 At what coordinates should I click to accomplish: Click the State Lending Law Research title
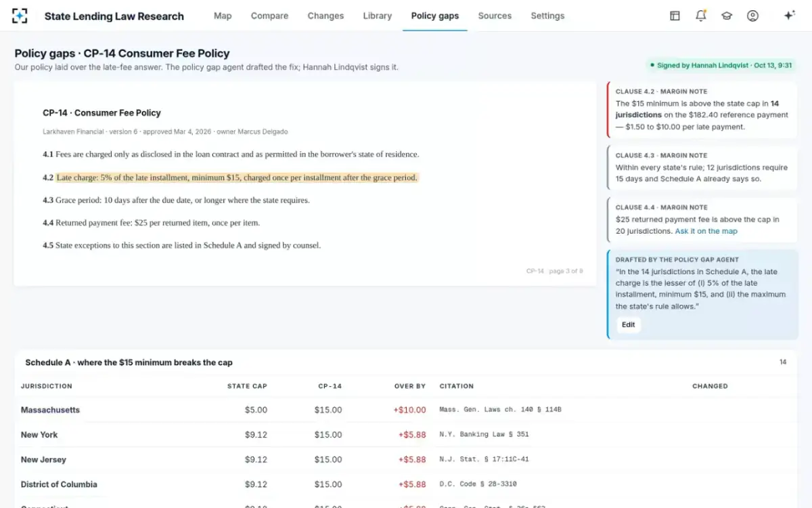[114, 16]
